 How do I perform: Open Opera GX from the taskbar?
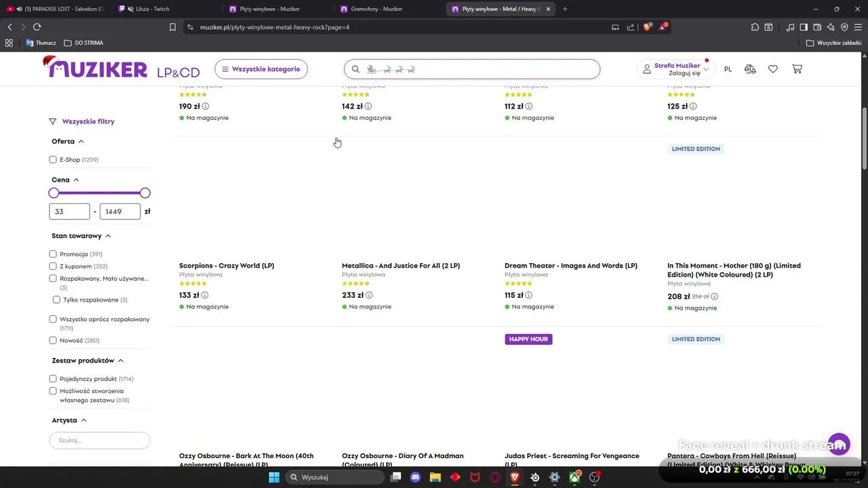pos(495,477)
